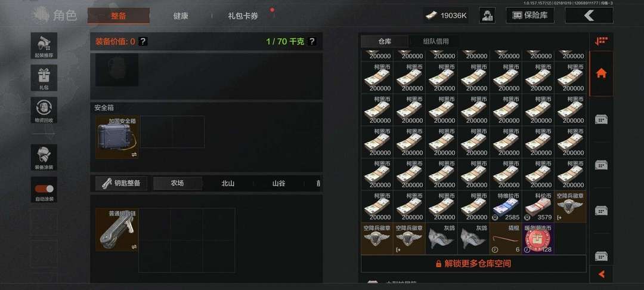Click the sort inventory icon above home
Image resolution: width=644 pixels, height=290 pixels.
[x=601, y=41]
